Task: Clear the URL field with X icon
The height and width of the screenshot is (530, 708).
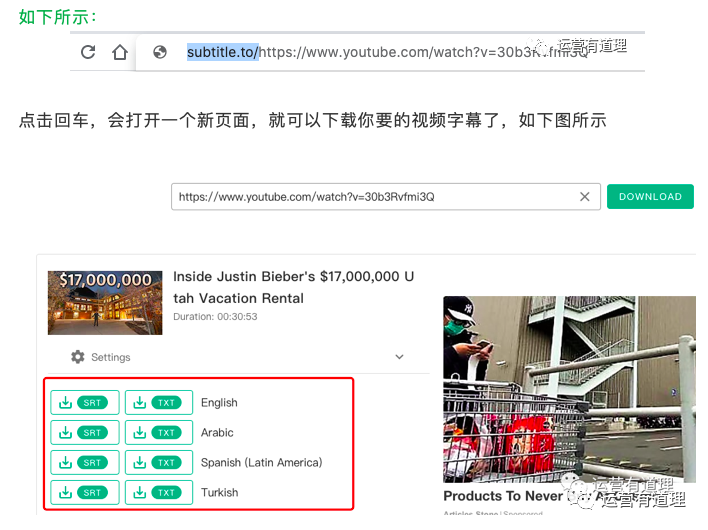Action: 585,197
